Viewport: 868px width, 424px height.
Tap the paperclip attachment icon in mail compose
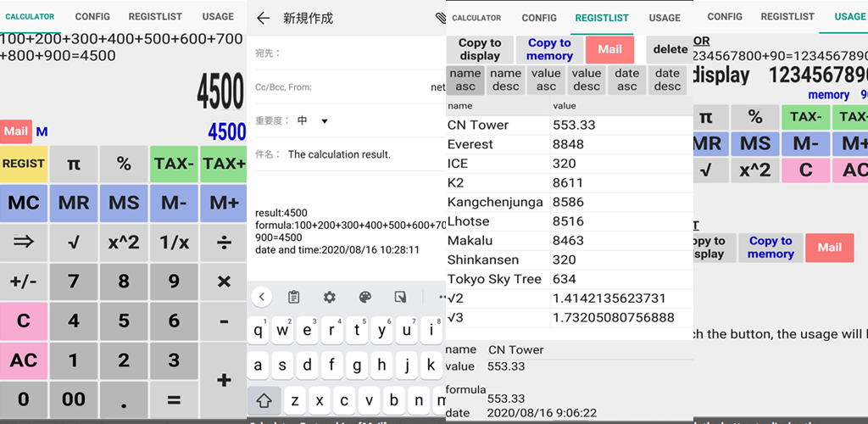[x=441, y=18]
